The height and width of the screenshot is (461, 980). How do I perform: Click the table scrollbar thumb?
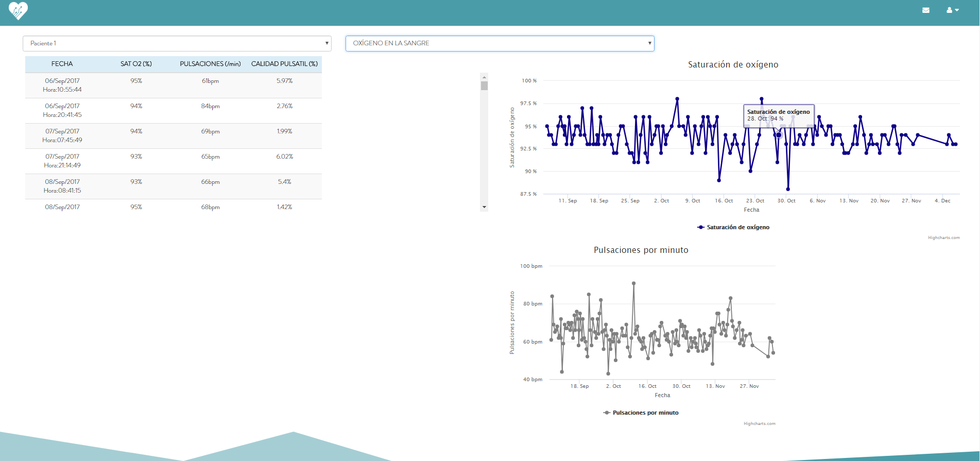[x=484, y=86]
